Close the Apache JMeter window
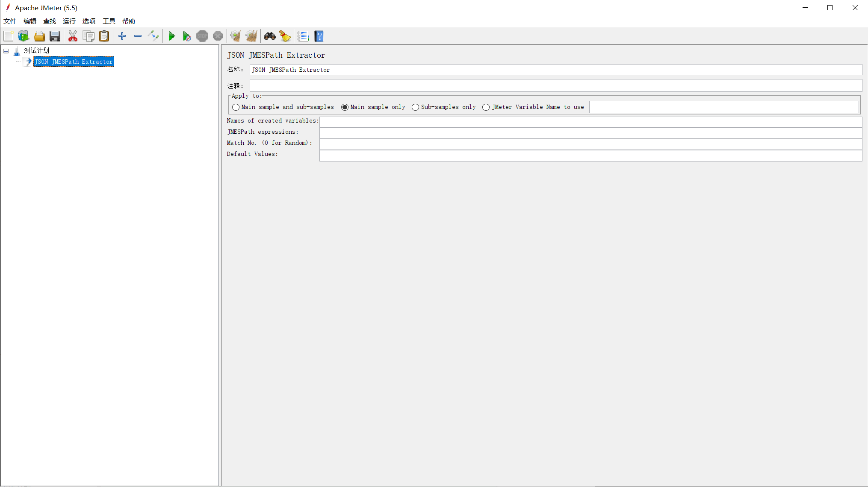 (855, 8)
